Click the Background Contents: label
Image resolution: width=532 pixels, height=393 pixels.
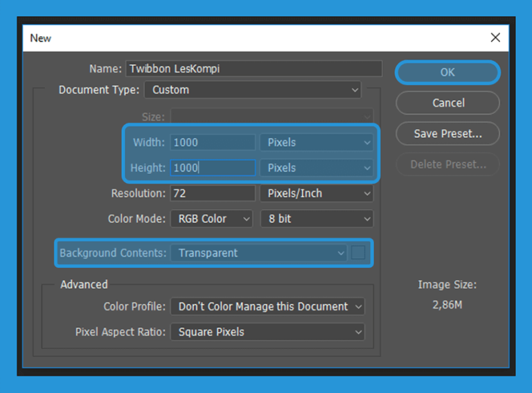(x=114, y=253)
